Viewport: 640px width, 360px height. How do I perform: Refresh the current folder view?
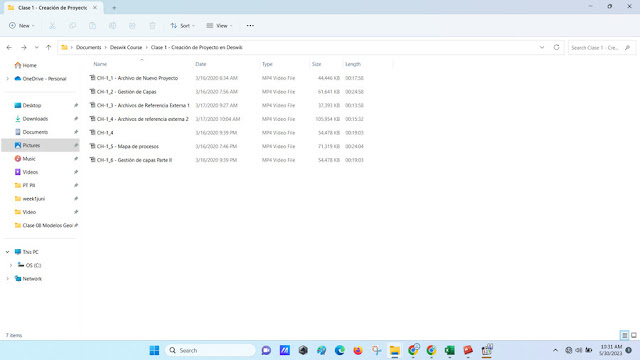pyautogui.click(x=556, y=47)
